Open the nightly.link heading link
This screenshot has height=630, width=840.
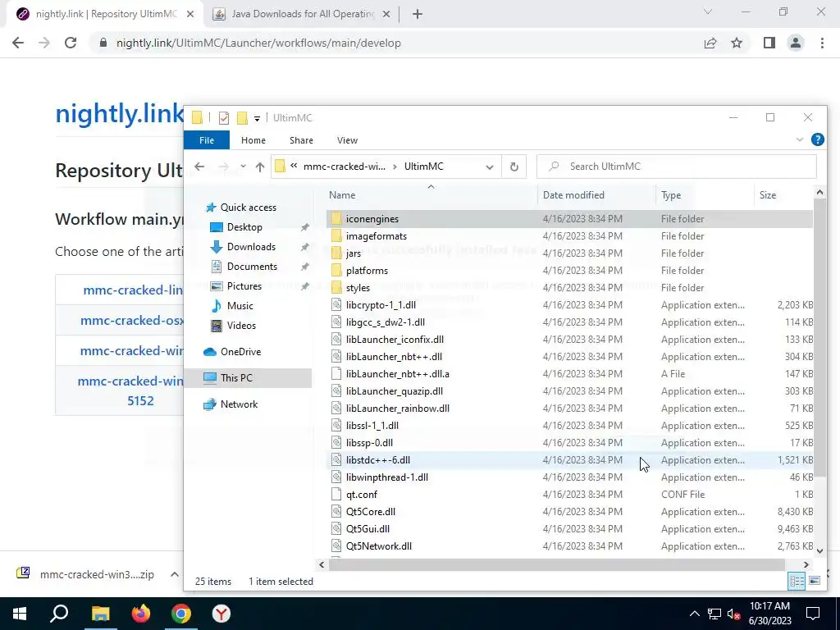coord(120,113)
